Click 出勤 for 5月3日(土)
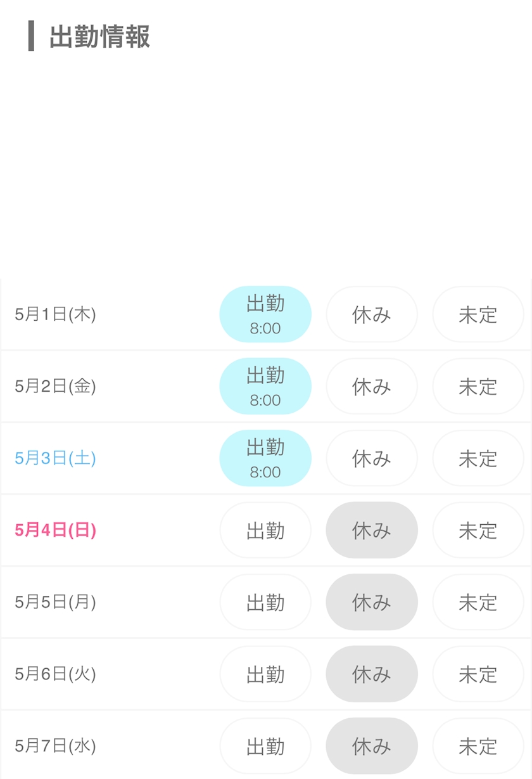 click(265, 458)
